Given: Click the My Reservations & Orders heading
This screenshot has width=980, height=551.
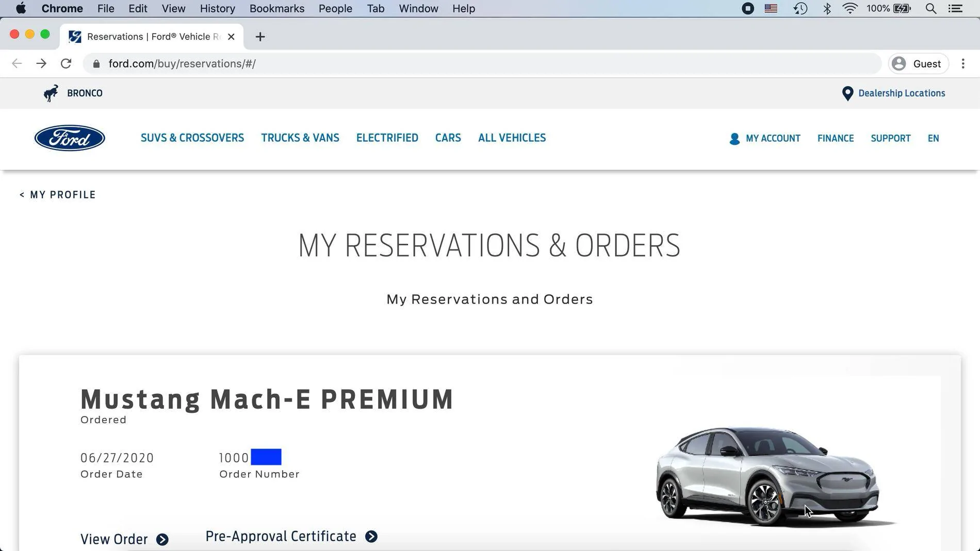Looking at the screenshot, I should pos(489,245).
